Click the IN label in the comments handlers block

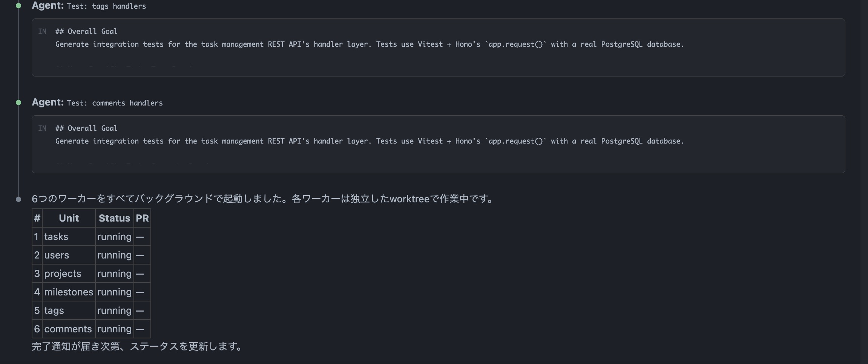42,128
